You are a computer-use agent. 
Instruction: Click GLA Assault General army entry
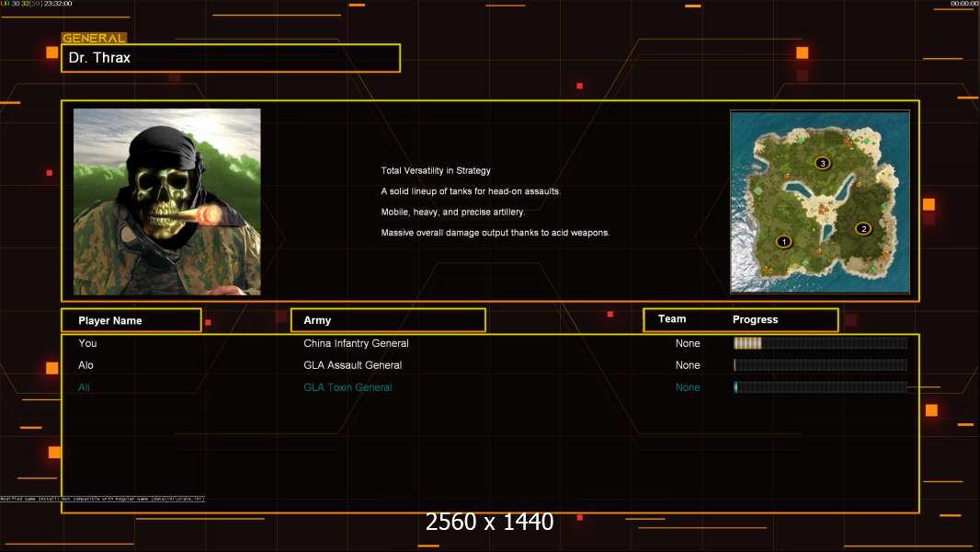pyautogui.click(x=352, y=365)
